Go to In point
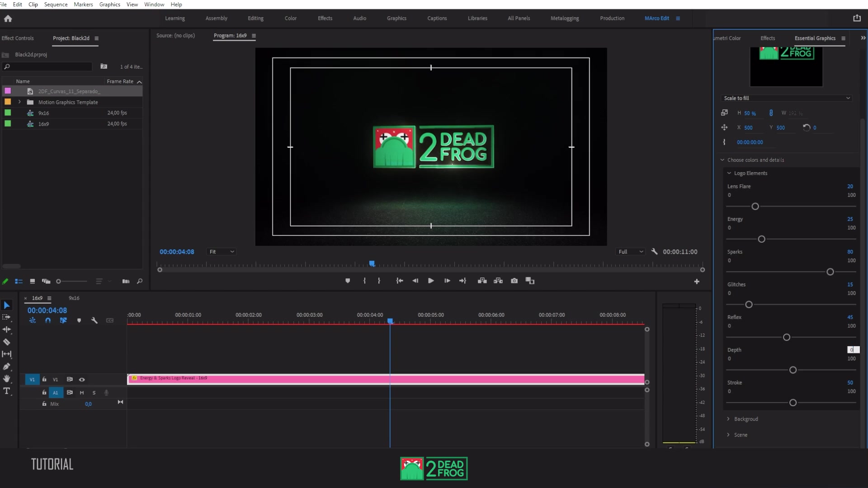The width and height of the screenshot is (868, 488). tap(400, 281)
